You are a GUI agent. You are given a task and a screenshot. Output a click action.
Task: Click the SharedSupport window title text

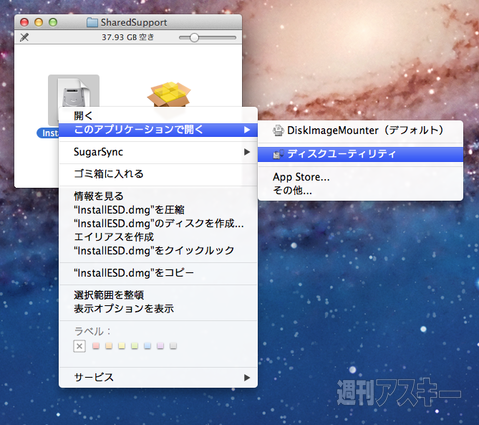click(x=134, y=22)
